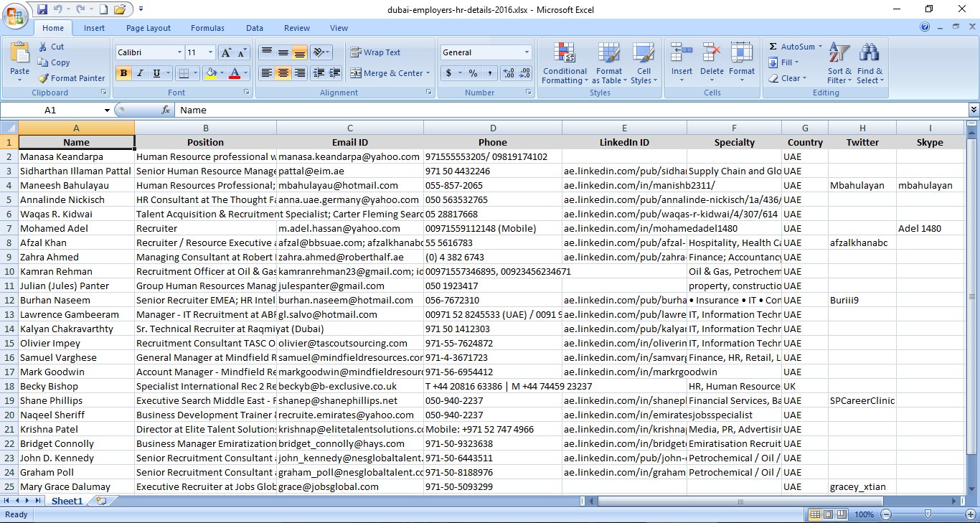Open Format as Table gallery
The width and height of the screenshot is (980, 523).
[608, 63]
